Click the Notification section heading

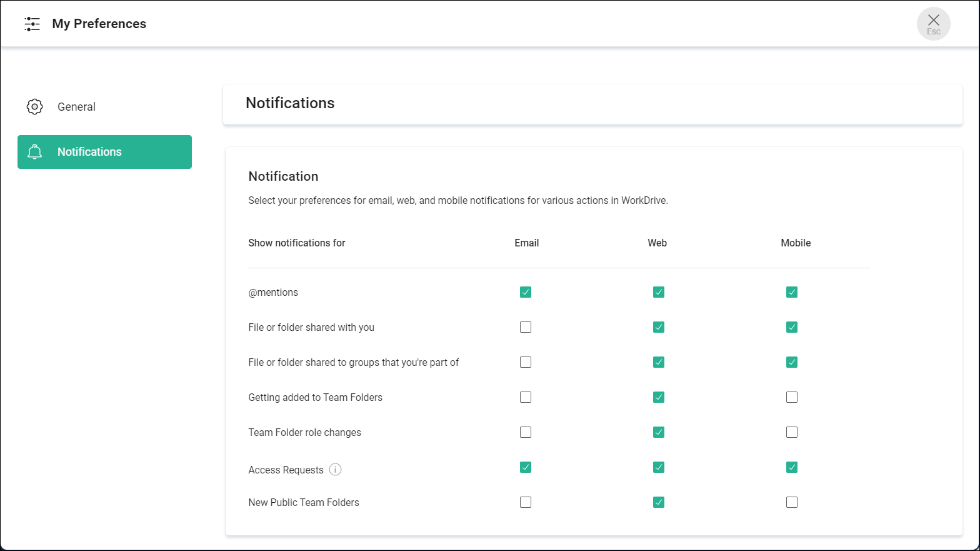[283, 176]
